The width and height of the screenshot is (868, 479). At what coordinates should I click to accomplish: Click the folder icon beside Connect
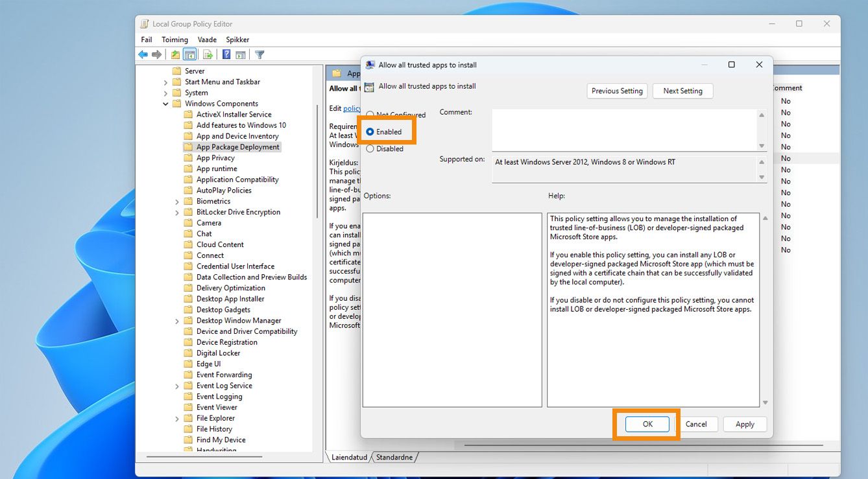(x=188, y=255)
